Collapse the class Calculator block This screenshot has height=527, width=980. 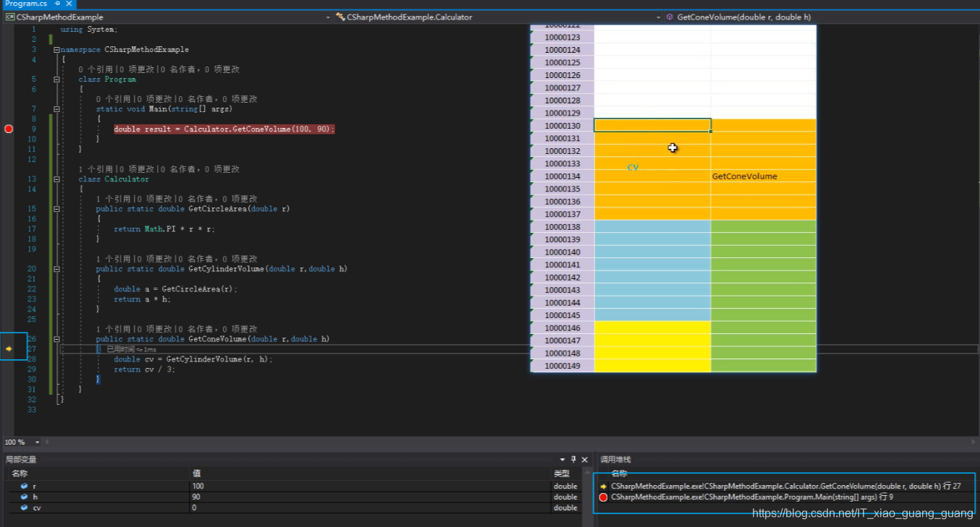(x=56, y=179)
